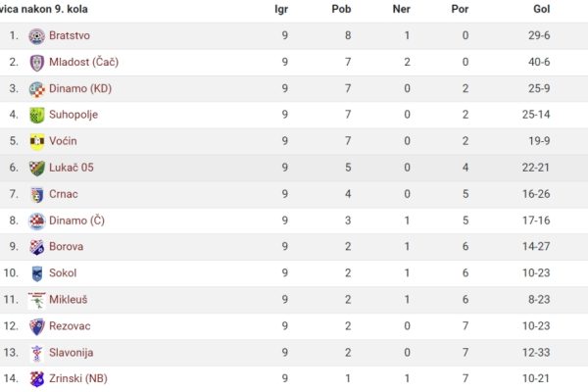Image resolution: width=588 pixels, height=392 pixels.
Task: Click the yellow Voćin club crest
Action: click(37, 141)
